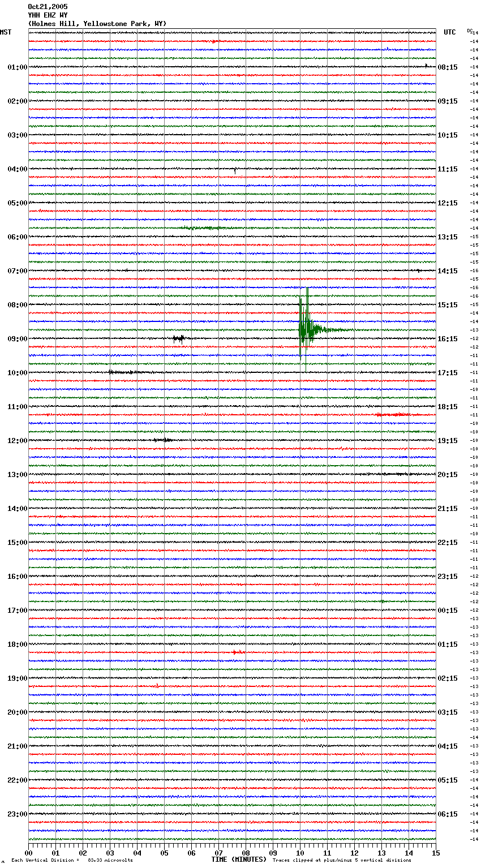Select the 05 minute tick label on the x-axis
The image size is (481, 868).
point(165,852)
